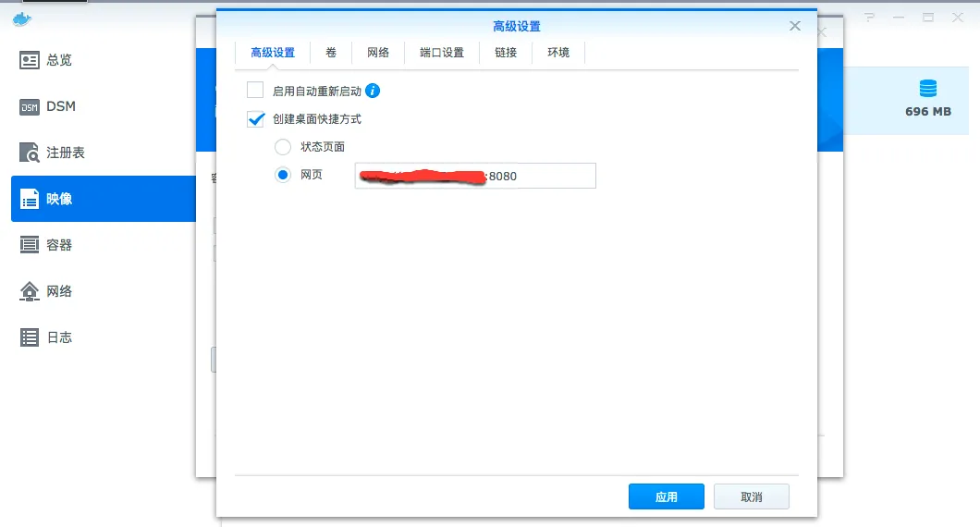Screen dimensions: 980x527
Task: Click the 取消 cancel button
Action: [x=752, y=496]
